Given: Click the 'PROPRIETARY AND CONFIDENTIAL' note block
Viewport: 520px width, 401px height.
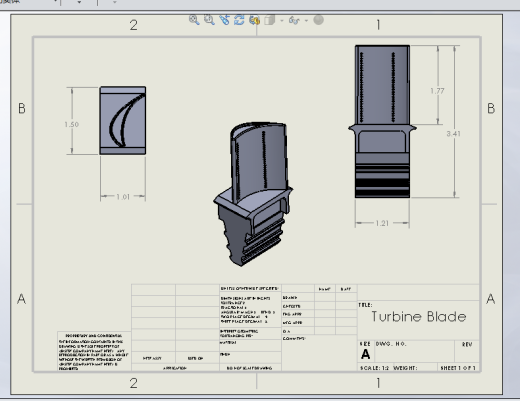Looking at the screenshot, I should [94, 352].
